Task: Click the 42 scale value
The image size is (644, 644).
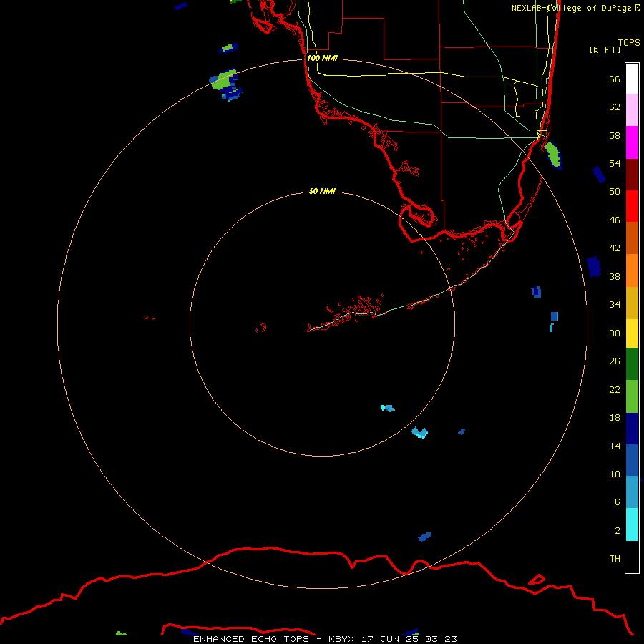Action: click(x=615, y=248)
